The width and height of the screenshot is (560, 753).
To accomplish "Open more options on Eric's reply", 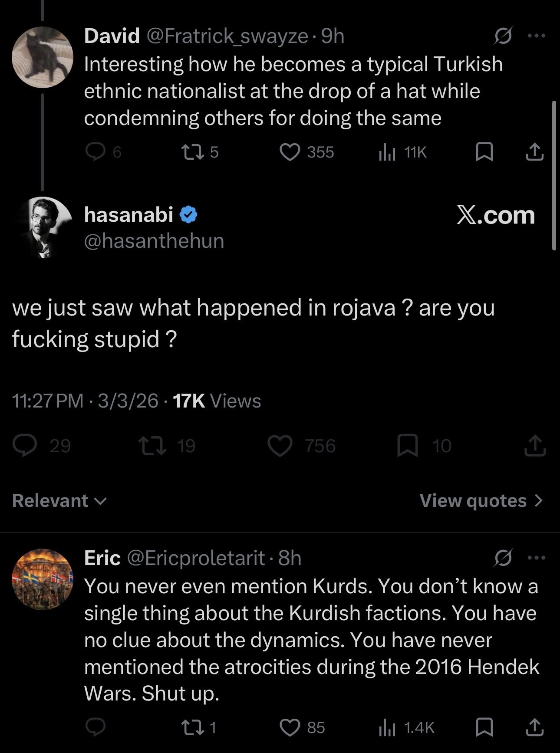I will 537,558.
